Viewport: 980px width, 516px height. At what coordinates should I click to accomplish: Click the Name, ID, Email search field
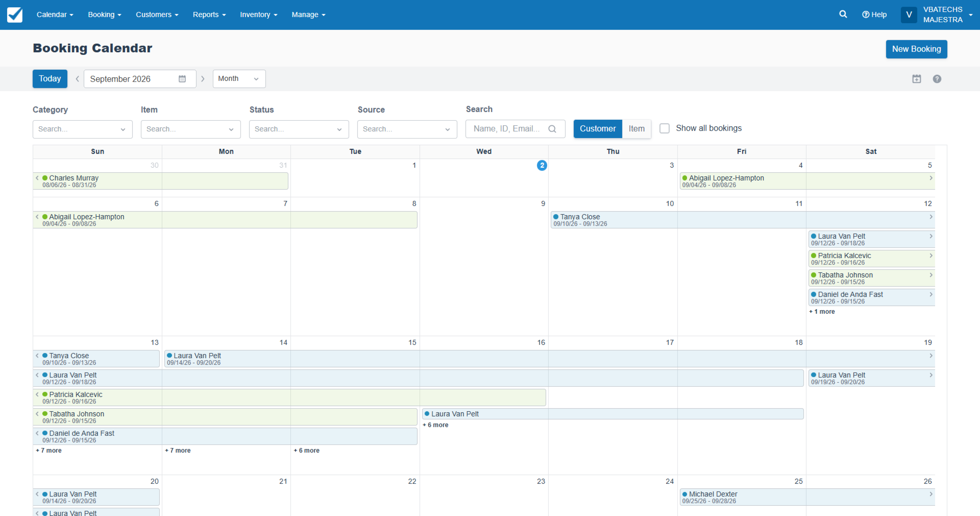[x=515, y=129]
